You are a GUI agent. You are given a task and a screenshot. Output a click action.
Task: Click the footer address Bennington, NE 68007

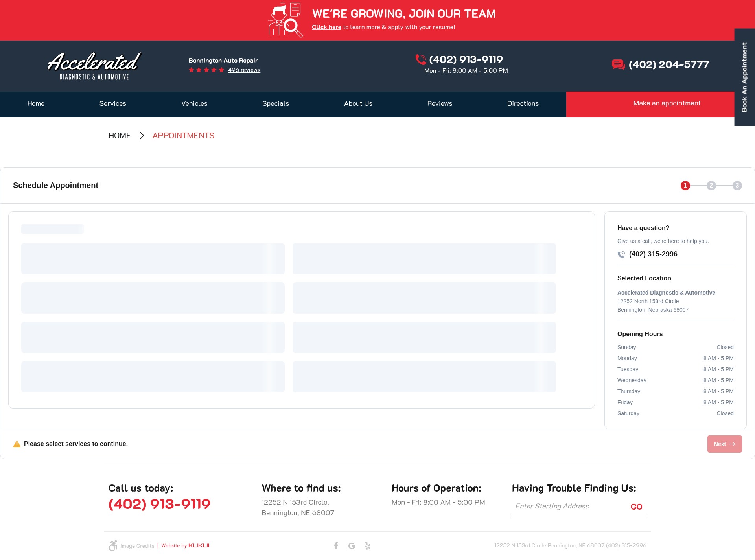point(298,513)
